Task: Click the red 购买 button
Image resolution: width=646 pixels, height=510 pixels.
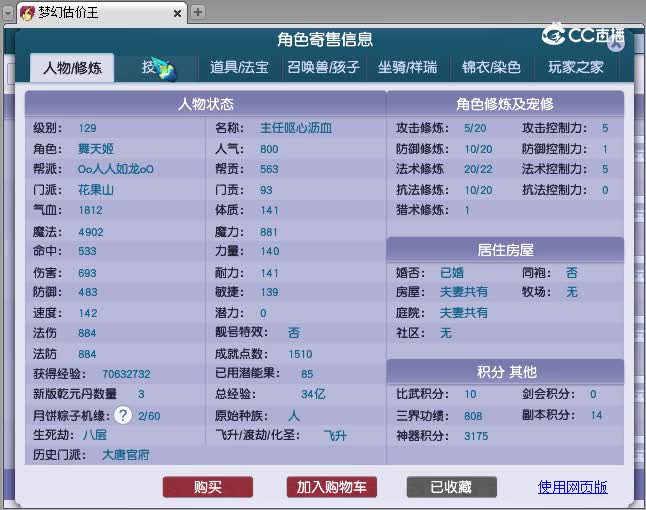Action: coord(208,487)
